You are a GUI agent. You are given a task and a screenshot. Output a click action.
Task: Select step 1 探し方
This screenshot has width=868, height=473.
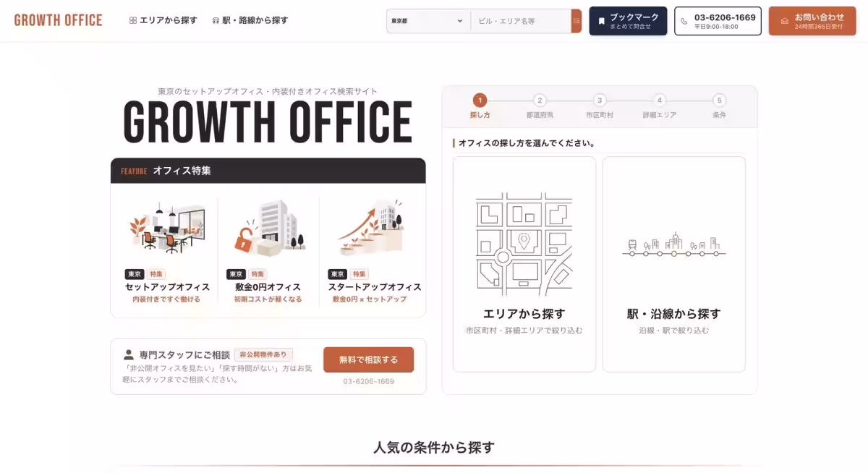[x=480, y=106]
